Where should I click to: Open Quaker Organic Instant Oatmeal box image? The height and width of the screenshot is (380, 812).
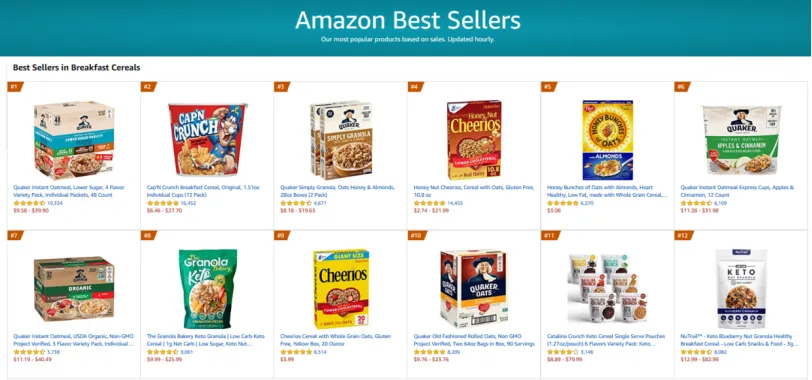(74, 289)
